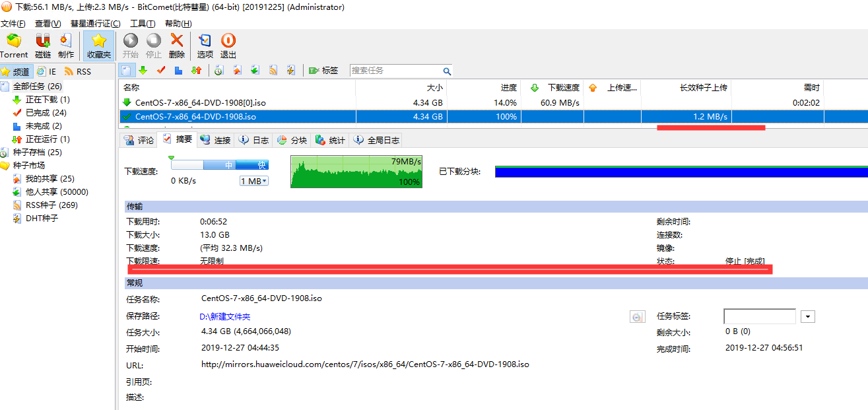Image resolution: width=868 pixels, height=410 pixels.
Task: Open the 文件(F) menu
Action: pyautogui.click(x=13, y=24)
